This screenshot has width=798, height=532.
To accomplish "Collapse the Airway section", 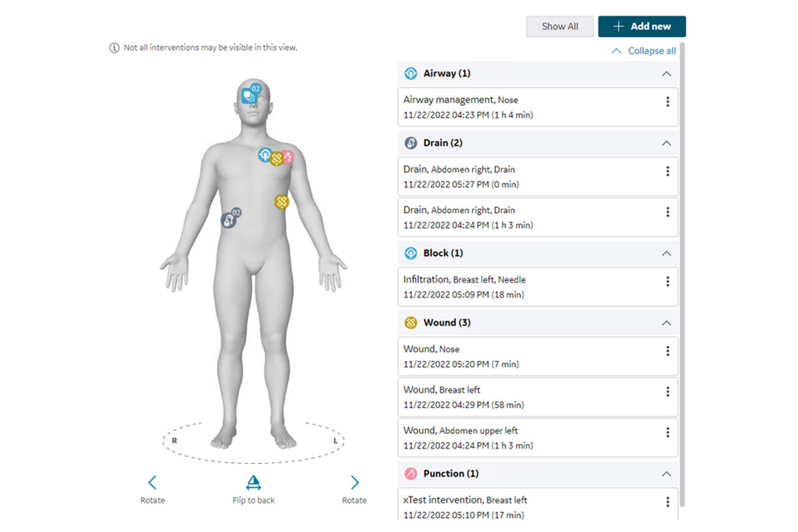I will (667, 73).
